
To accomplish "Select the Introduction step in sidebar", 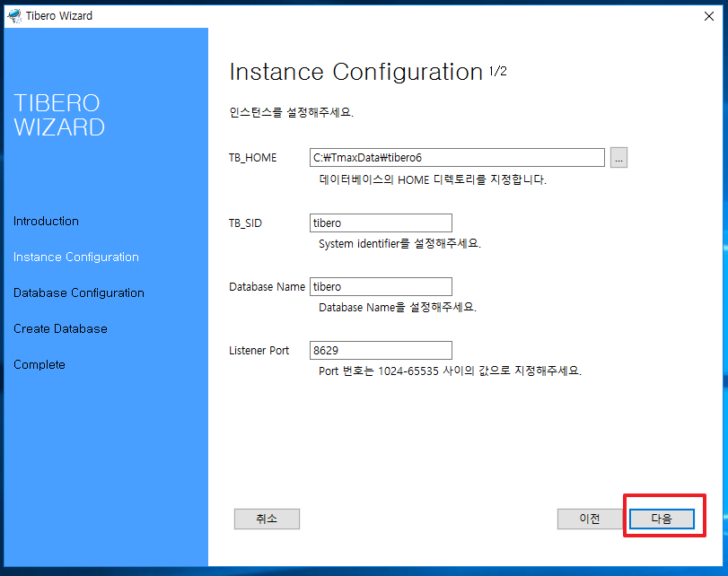I will [x=46, y=221].
